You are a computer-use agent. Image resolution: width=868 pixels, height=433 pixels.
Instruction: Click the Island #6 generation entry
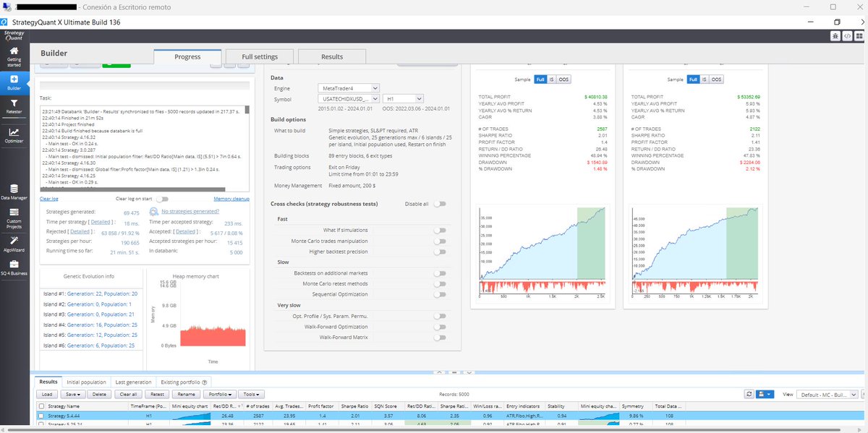point(90,346)
